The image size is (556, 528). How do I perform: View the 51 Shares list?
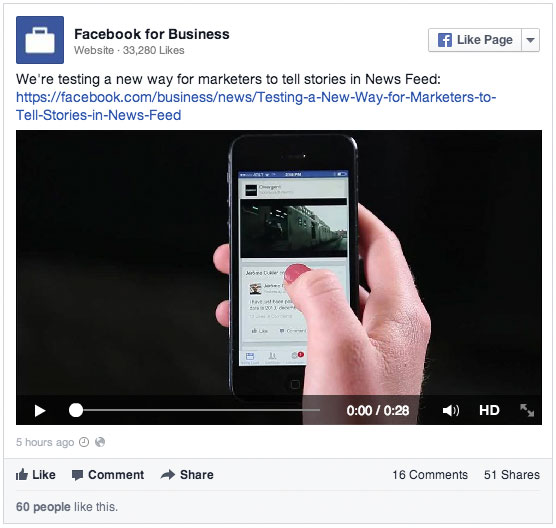click(512, 474)
